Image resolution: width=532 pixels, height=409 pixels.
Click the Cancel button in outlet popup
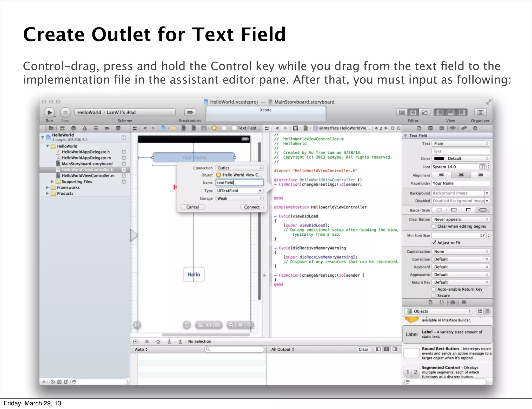click(192, 207)
